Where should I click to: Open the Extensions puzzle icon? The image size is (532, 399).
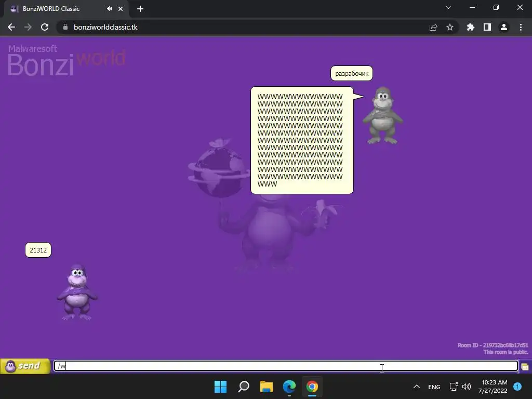click(471, 27)
